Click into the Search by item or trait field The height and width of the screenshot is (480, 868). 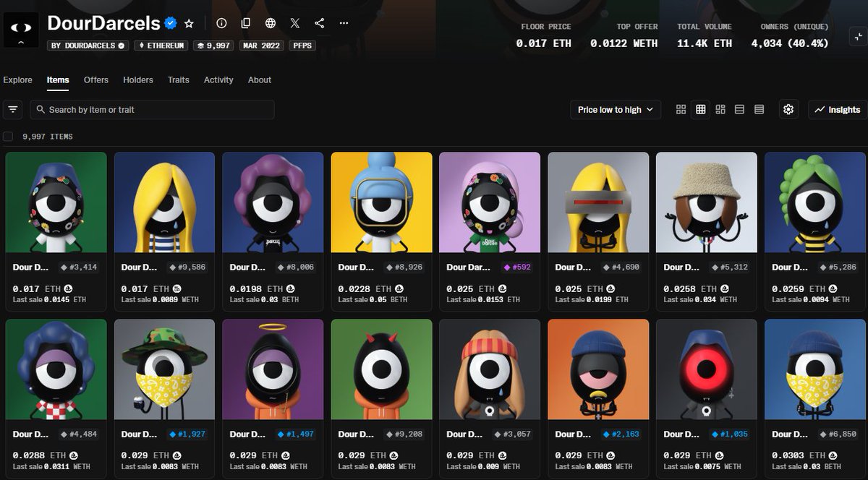(x=152, y=109)
